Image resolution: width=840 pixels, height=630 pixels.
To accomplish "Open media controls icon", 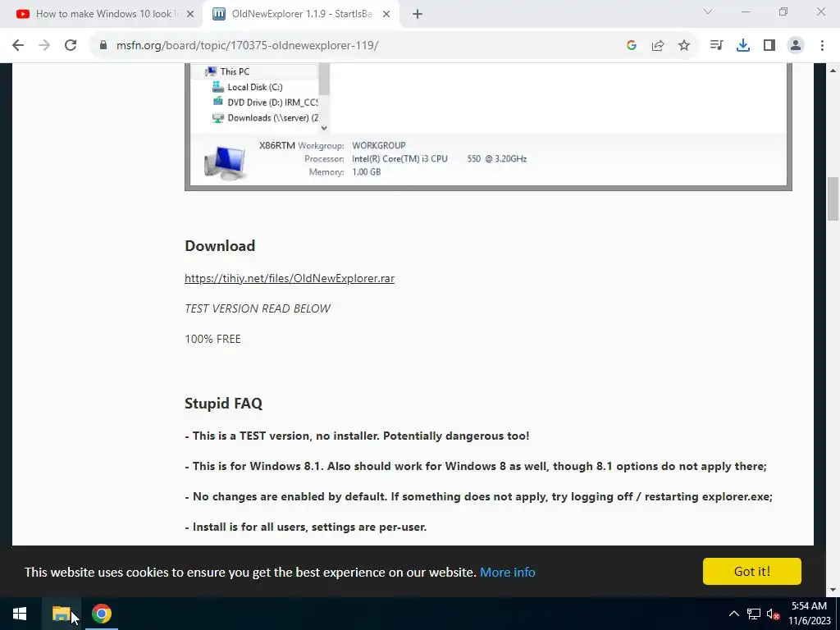I will (x=716, y=46).
